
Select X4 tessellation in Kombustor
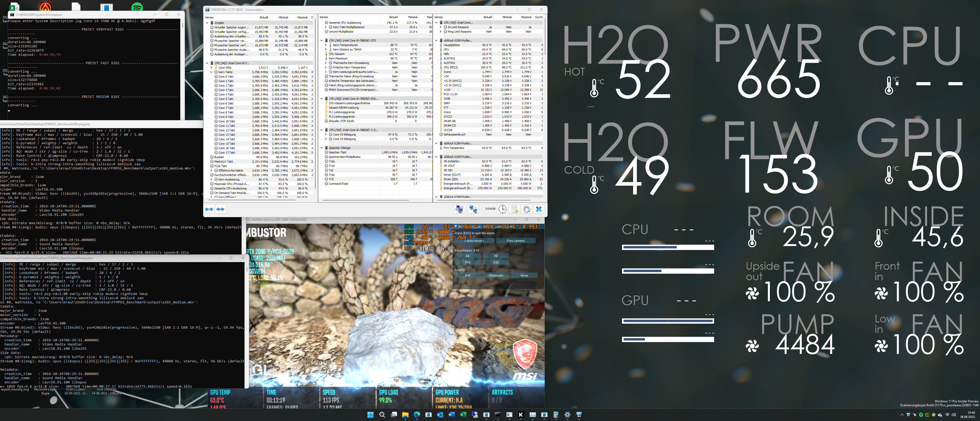[x=467, y=256]
